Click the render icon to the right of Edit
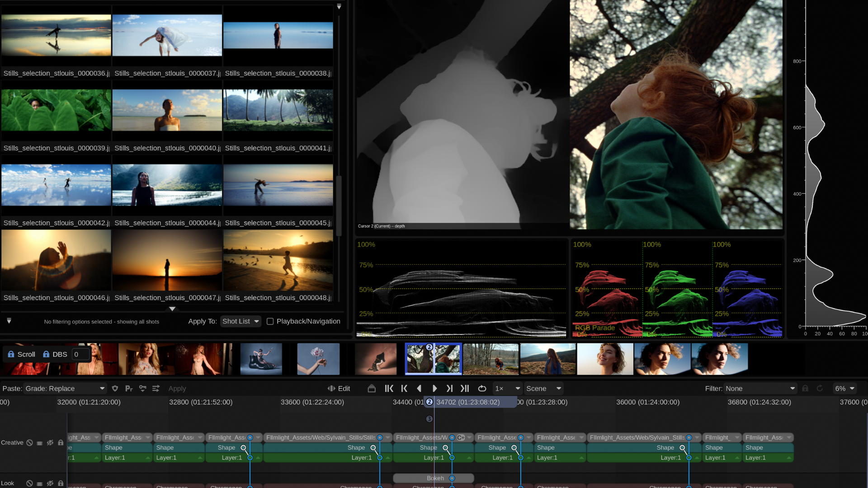This screenshot has height=488, width=868. click(371, 388)
